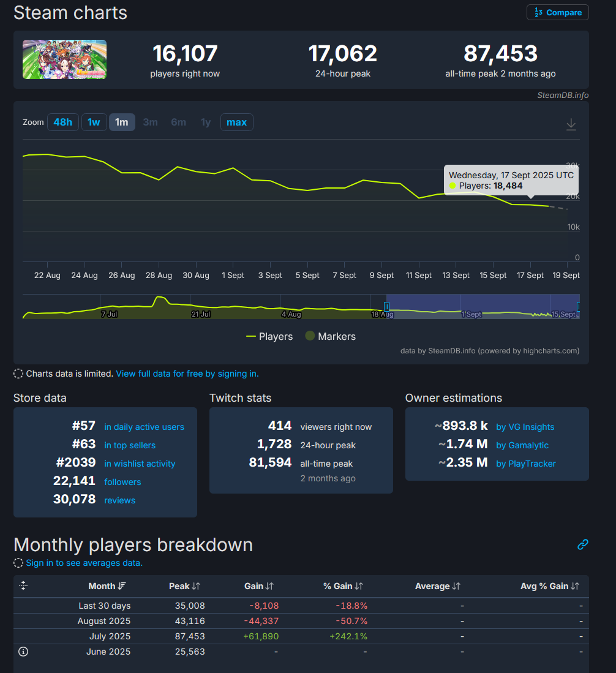Click the +242.1% gain value
The height and width of the screenshot is (673, 616).
348,636
